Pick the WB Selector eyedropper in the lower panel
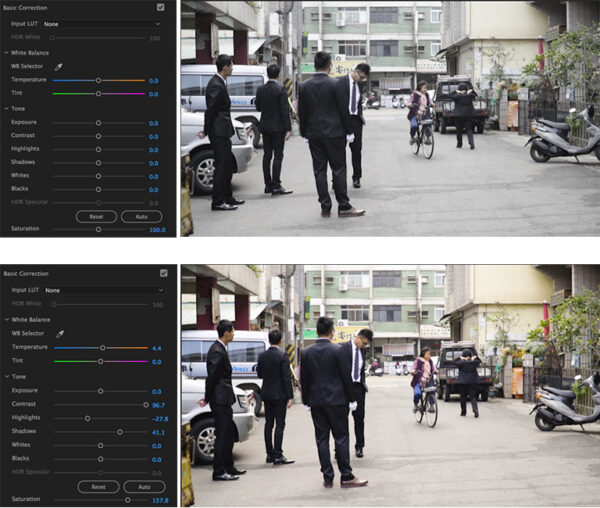 (58, 333)
